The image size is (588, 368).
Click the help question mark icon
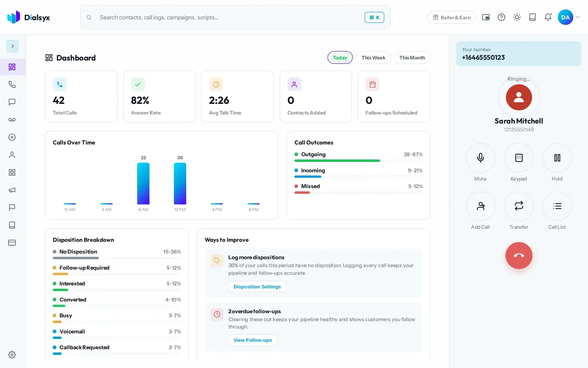coord(501,17)
